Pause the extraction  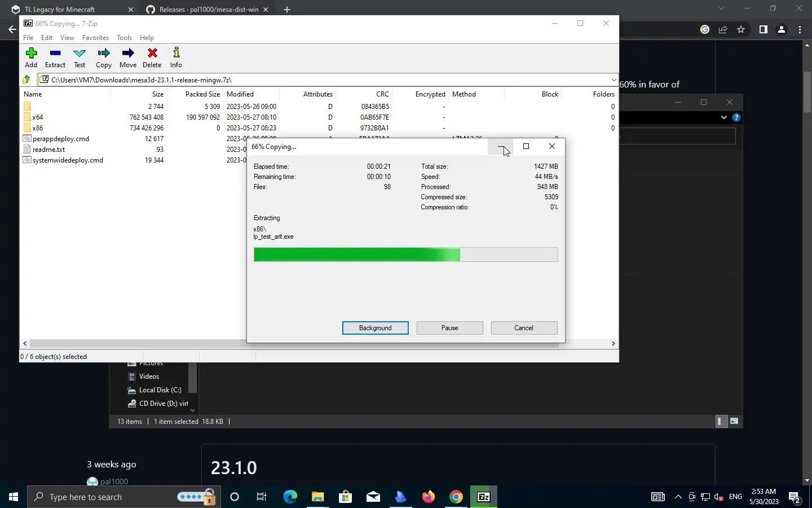point(450,328)
